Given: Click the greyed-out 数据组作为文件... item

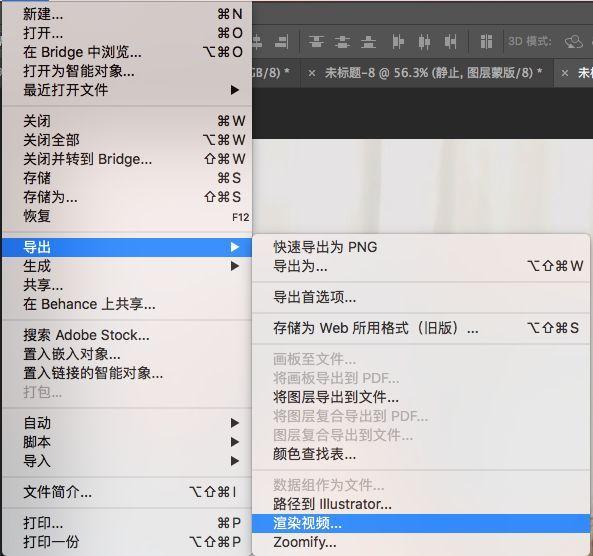Looking at the screenshot, I should (421, 485).
